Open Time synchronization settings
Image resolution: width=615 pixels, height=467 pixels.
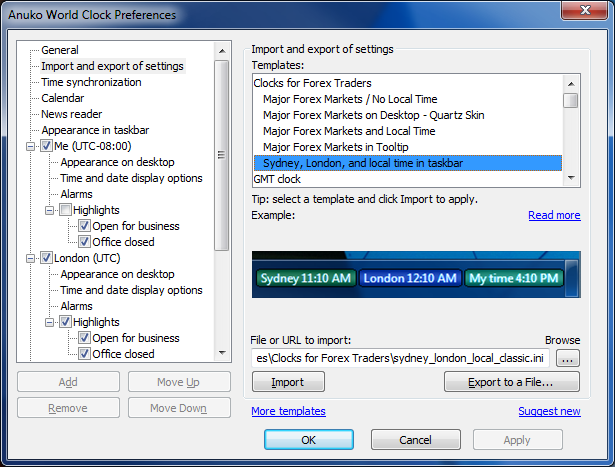[x=91, y=82]
